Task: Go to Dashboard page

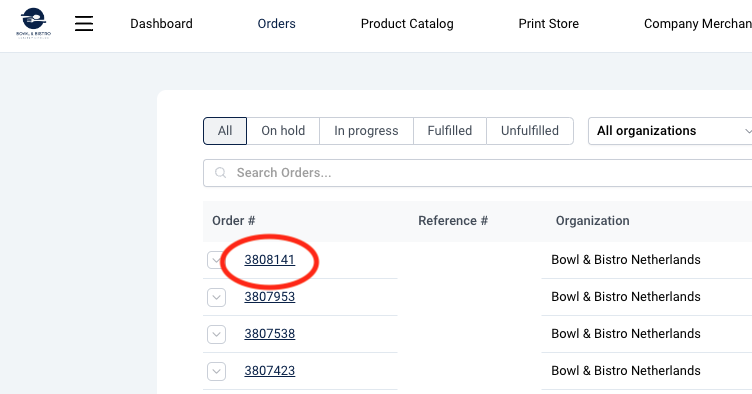Action: click(x=162, y=23)
